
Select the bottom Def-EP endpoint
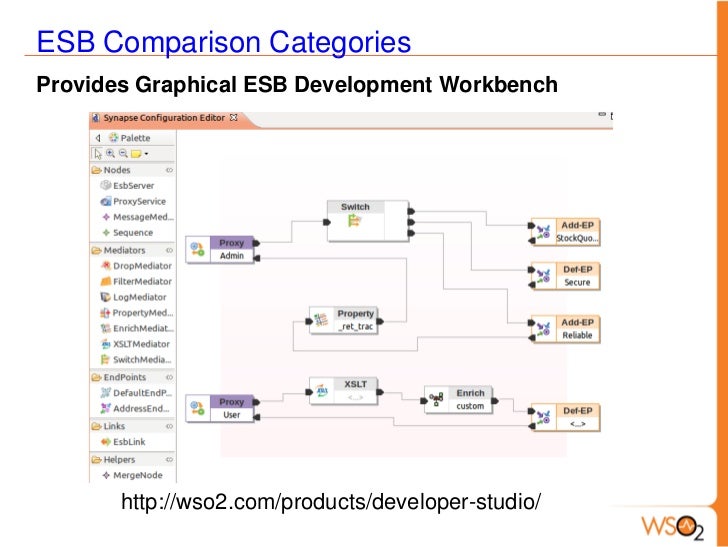coord(566,417)
